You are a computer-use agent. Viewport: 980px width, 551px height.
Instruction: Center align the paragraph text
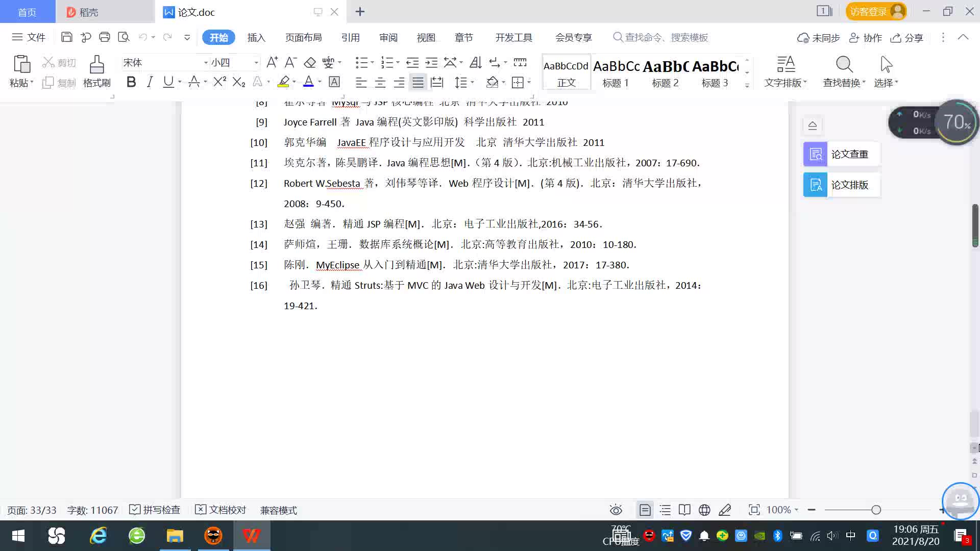380,82
